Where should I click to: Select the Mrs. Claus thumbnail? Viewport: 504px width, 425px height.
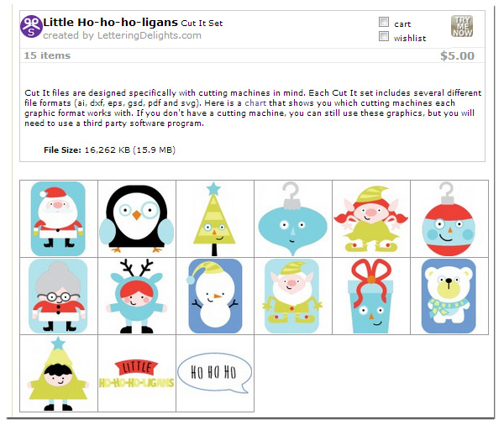59,296
